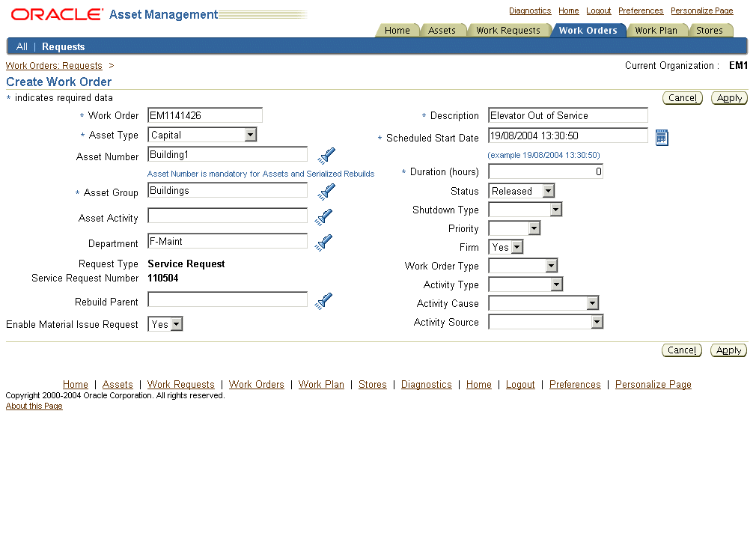Viewport: 756px width, 533px height.
Task: Click the footer Diagnostics link
Action: (426, 385)
